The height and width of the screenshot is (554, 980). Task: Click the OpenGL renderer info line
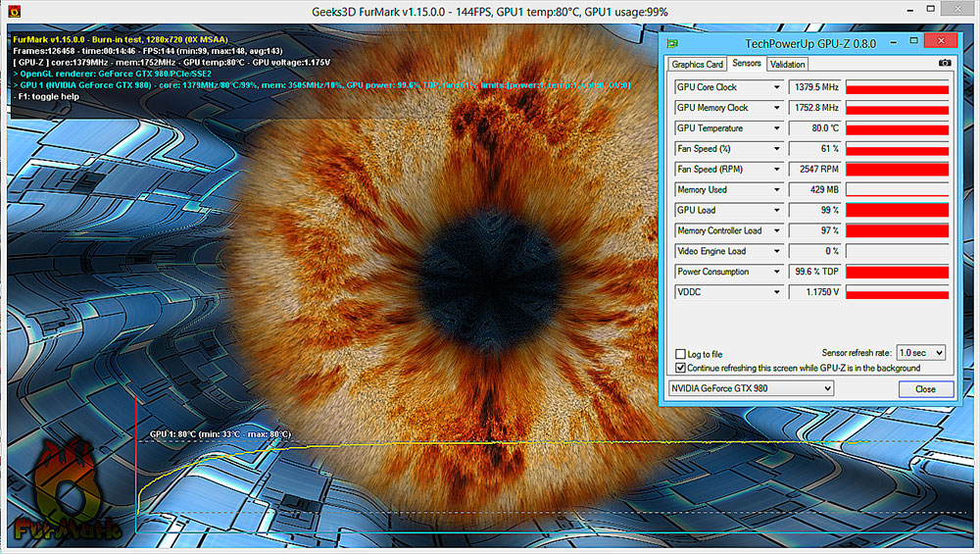113,74
